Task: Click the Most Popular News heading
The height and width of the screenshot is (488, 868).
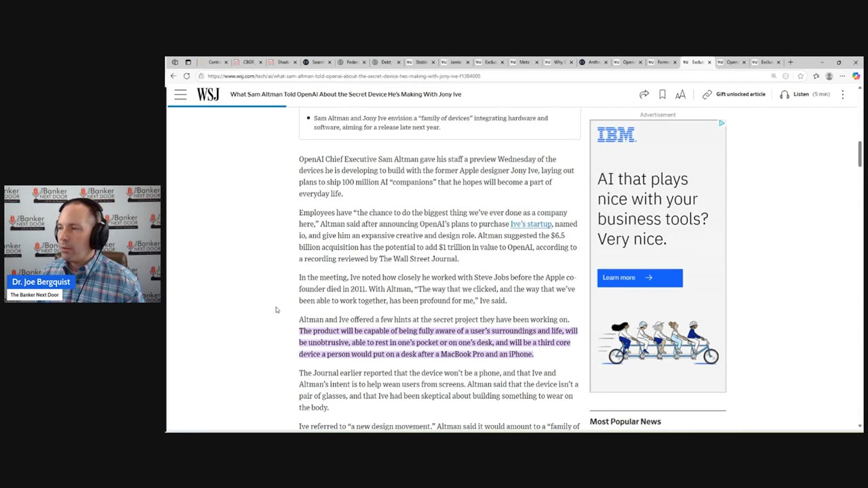Action: coord(625,422)
